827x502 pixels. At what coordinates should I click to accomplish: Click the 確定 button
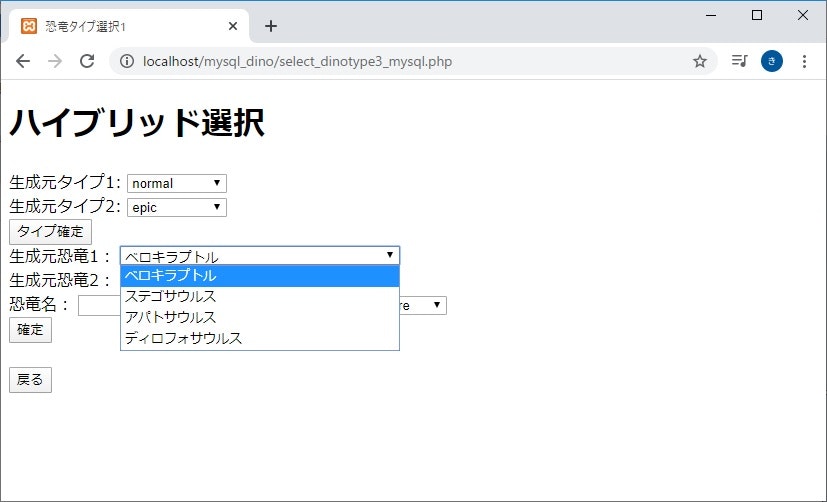(x=30, y=330)
